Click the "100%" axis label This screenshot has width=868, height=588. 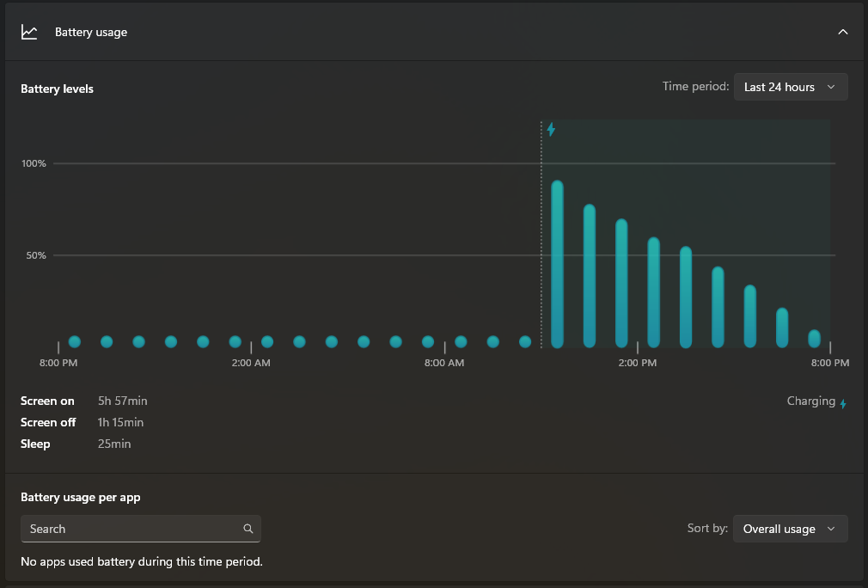[x=34, y=163]
